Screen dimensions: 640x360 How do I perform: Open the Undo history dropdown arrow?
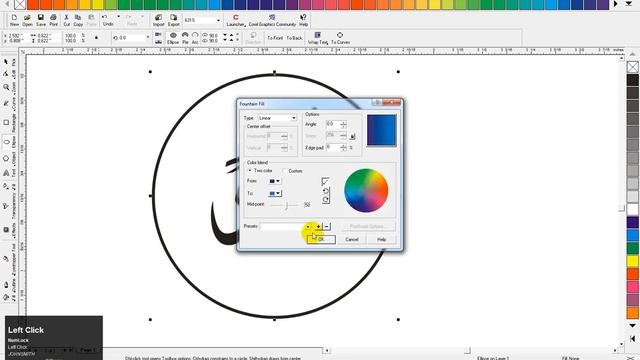coord(119,17)
